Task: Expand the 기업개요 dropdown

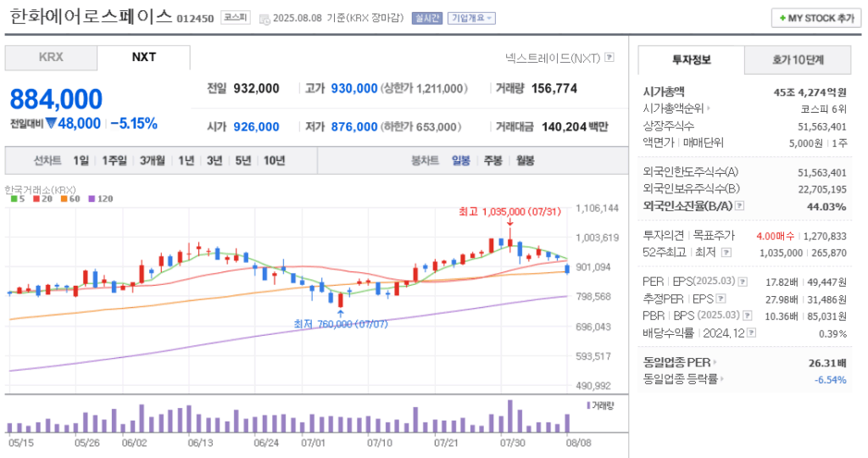Action: [471, 19]
